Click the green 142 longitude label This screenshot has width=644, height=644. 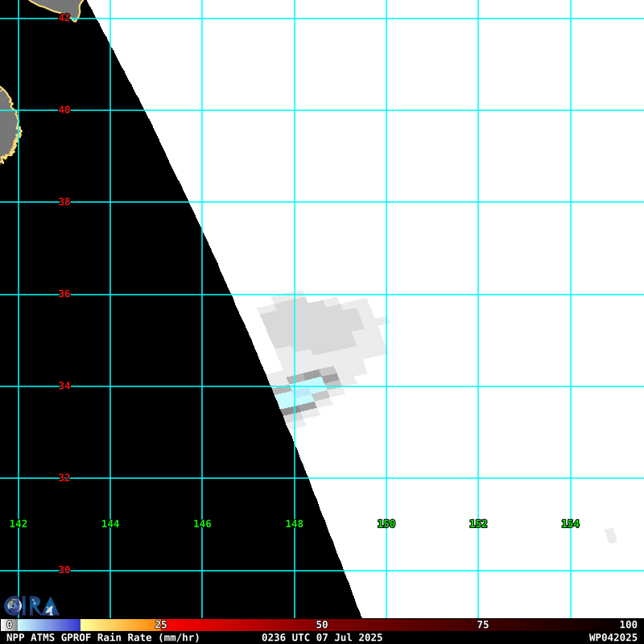pos(19,524)
